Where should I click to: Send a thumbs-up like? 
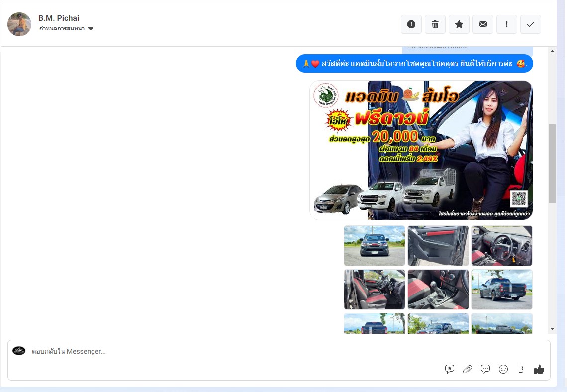[539, 369]
